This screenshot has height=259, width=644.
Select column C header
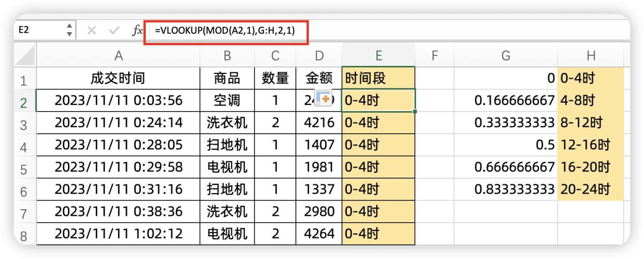[x=276, y=54]
